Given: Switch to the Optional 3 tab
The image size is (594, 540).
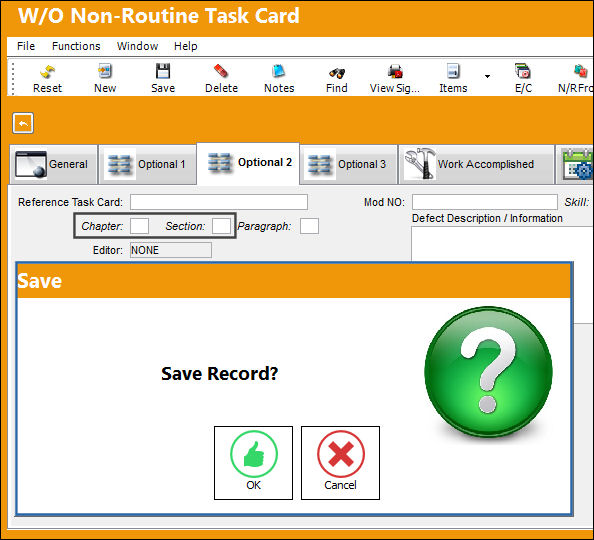Looking at the screenshot, I should tap(348, 164).
